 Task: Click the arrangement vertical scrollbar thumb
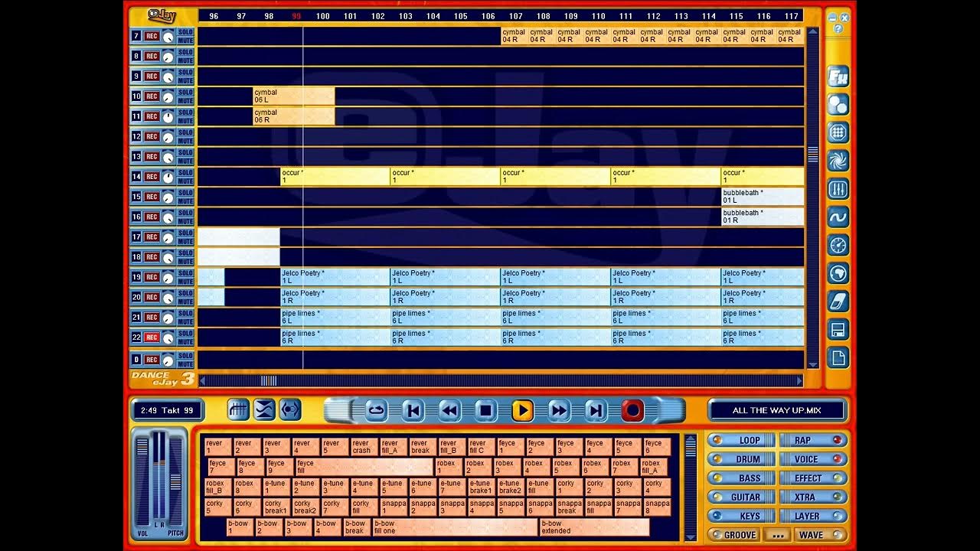pyautogui.click(x=813, y=155)
